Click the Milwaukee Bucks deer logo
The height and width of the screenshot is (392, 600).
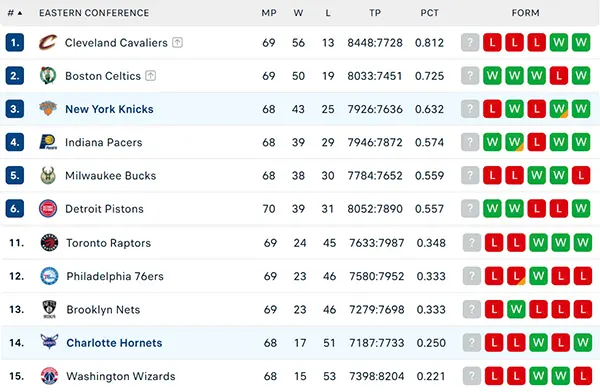click(48, 175)
